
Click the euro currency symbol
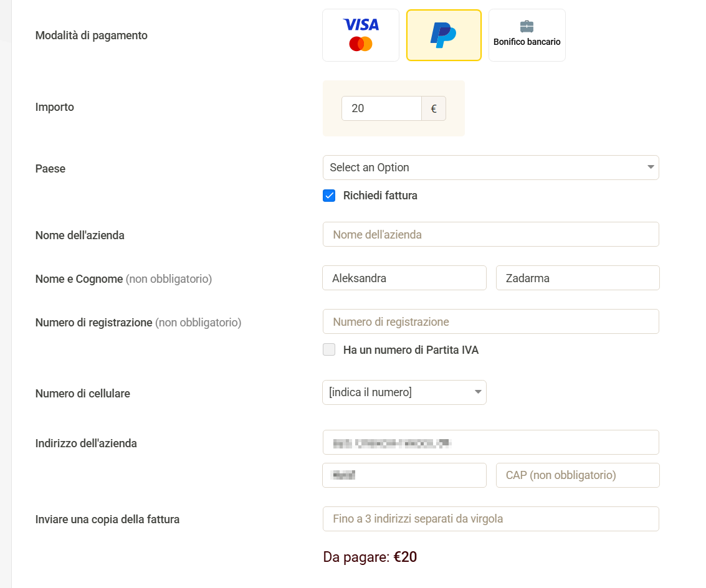pos(434,108)
